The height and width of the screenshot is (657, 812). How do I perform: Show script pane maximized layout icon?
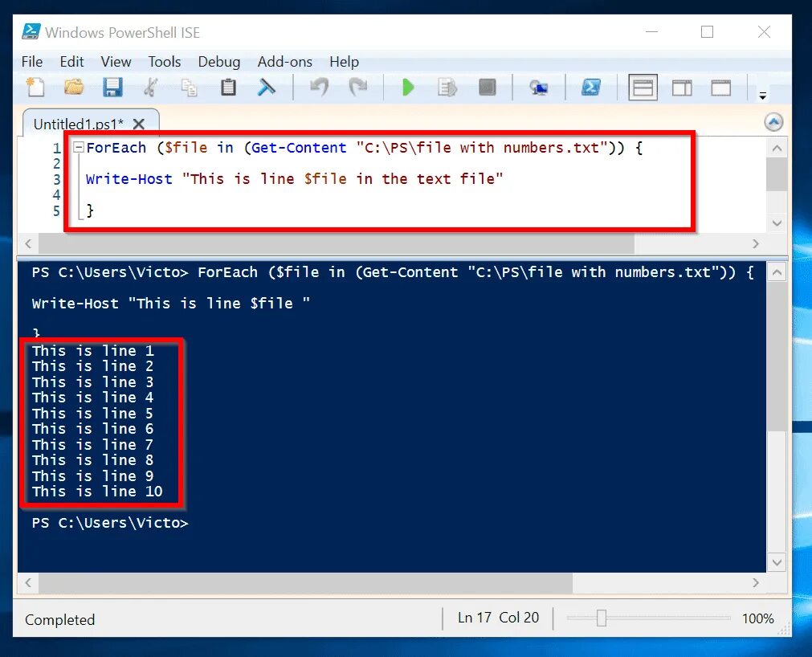coord(721,88)
